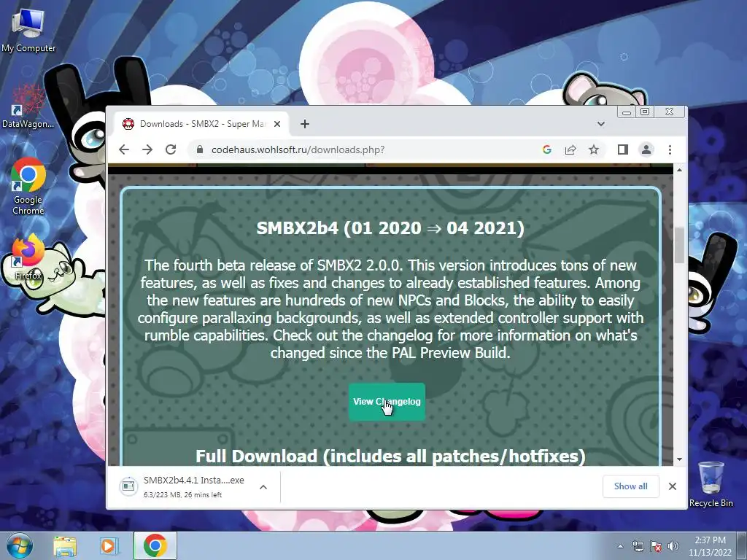
Task: Select the Firefox desktop shortcut
Action: [28, 257]
